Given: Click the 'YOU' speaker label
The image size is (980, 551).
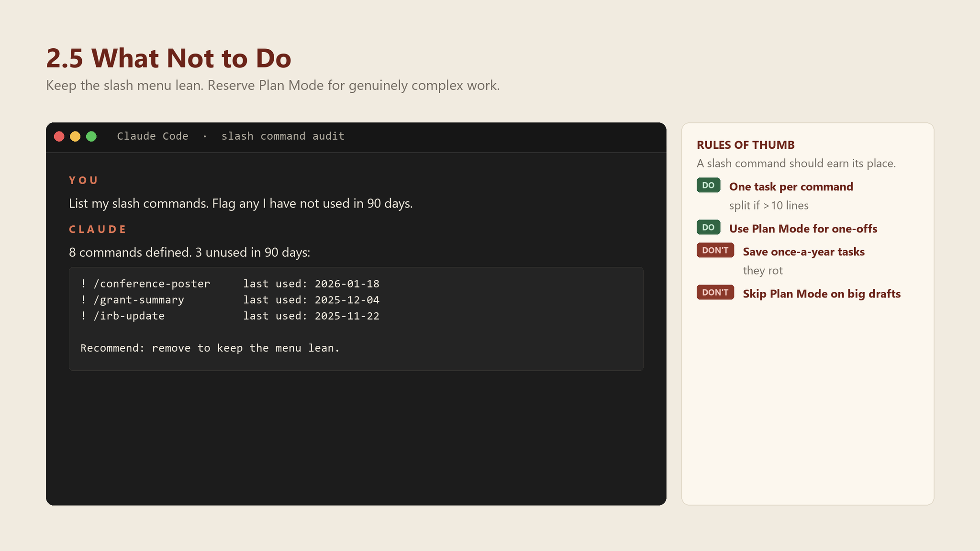Looking at the screenshot, I should coord(83,180).
